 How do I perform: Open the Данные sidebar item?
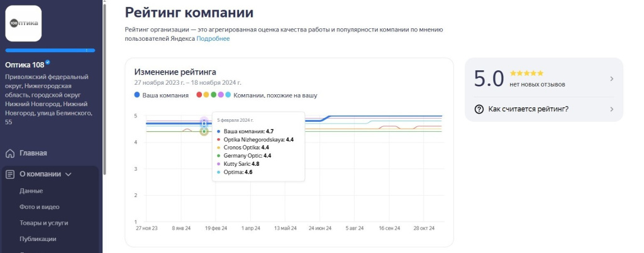tap(31, 191)
